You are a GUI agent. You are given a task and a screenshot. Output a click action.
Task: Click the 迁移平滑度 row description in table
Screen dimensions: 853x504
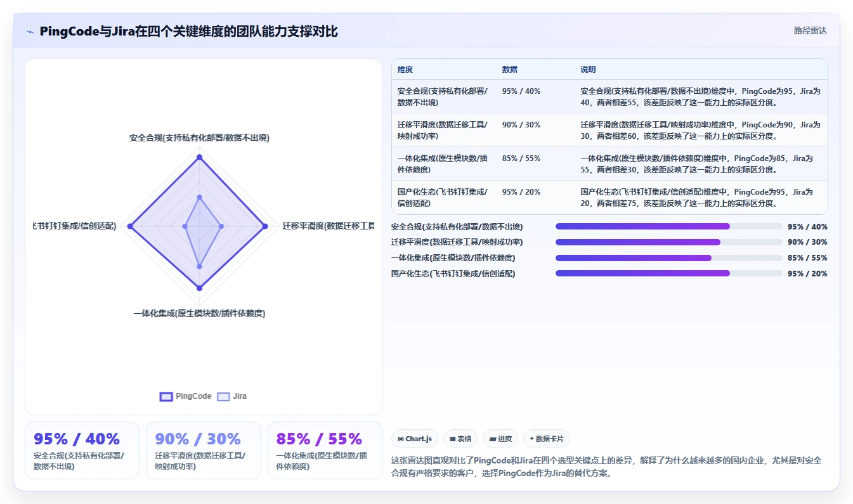700,130
